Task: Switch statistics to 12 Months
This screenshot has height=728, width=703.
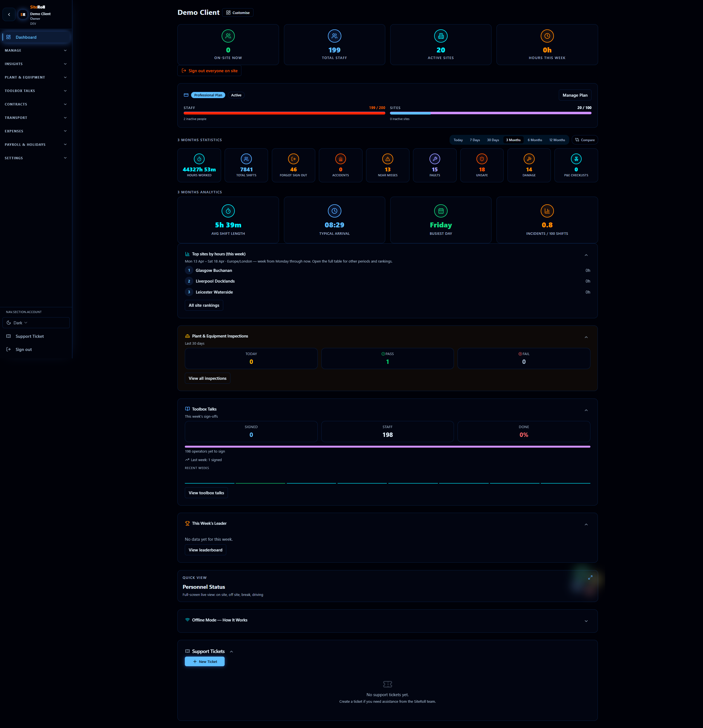Action: click(x=557, y=140)
